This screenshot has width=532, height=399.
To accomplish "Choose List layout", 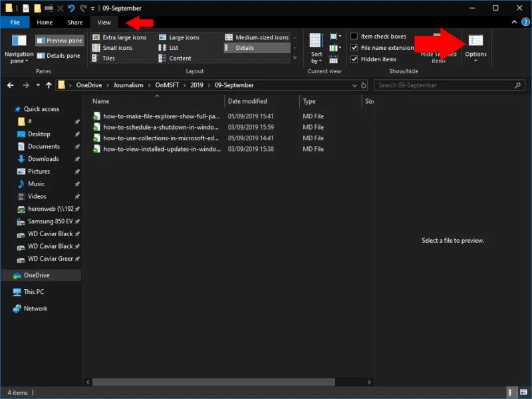I will [x=168, y=48].
